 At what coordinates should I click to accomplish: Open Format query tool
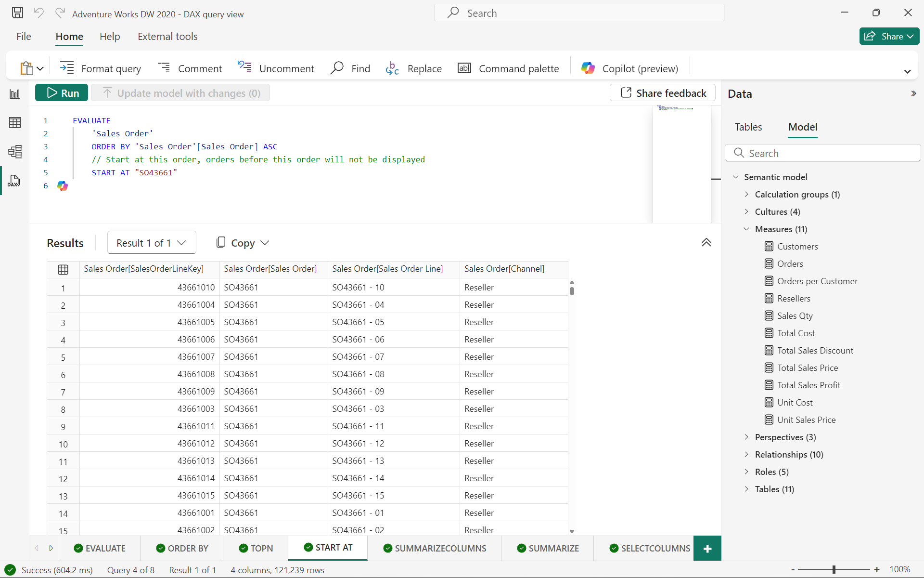[x=101, y=68]
